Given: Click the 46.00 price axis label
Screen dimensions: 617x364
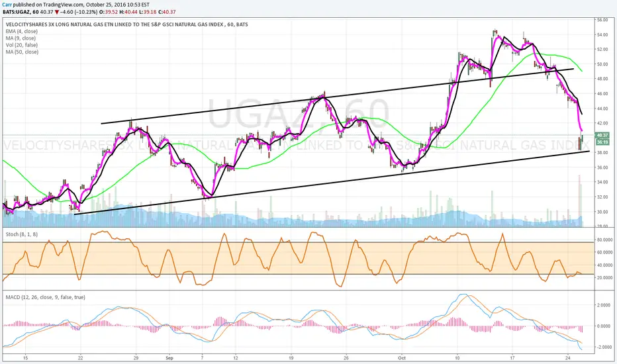Looking at the screenshot, I should (602, 94).
